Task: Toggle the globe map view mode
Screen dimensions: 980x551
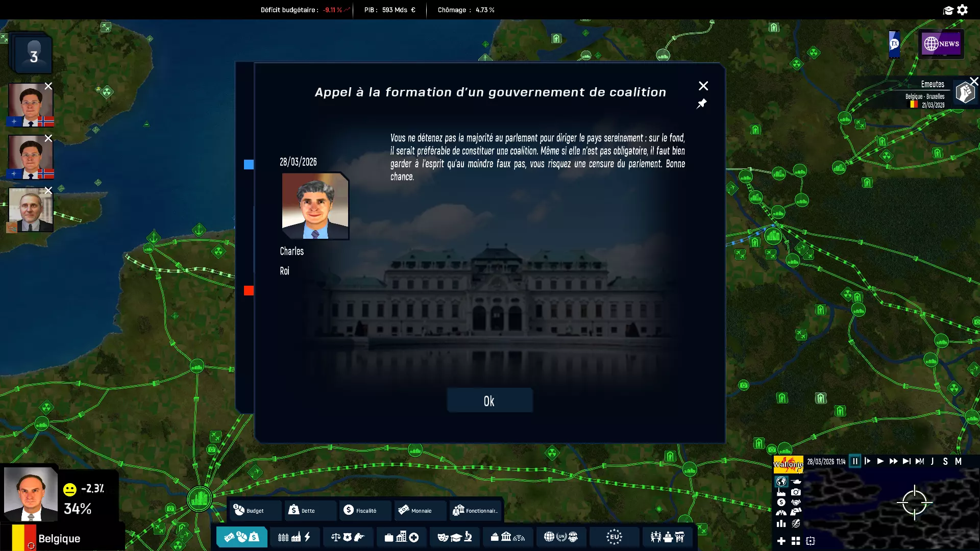Action: point(781,482)
